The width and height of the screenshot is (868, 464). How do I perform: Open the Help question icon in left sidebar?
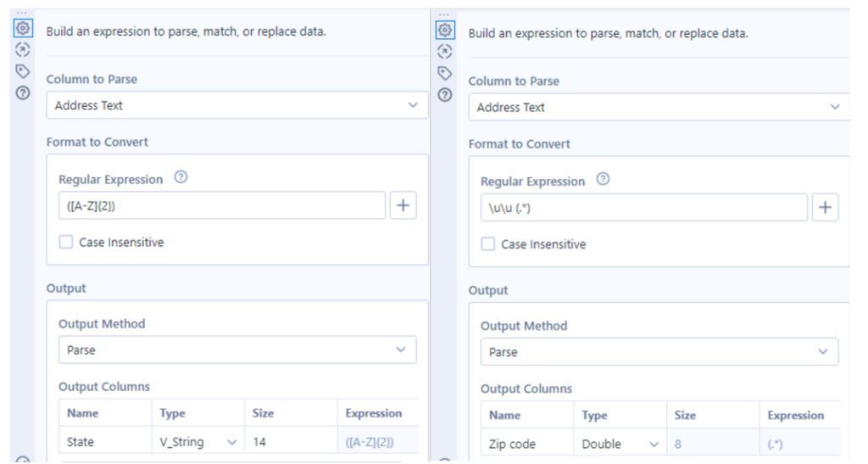tap(22, 91)
